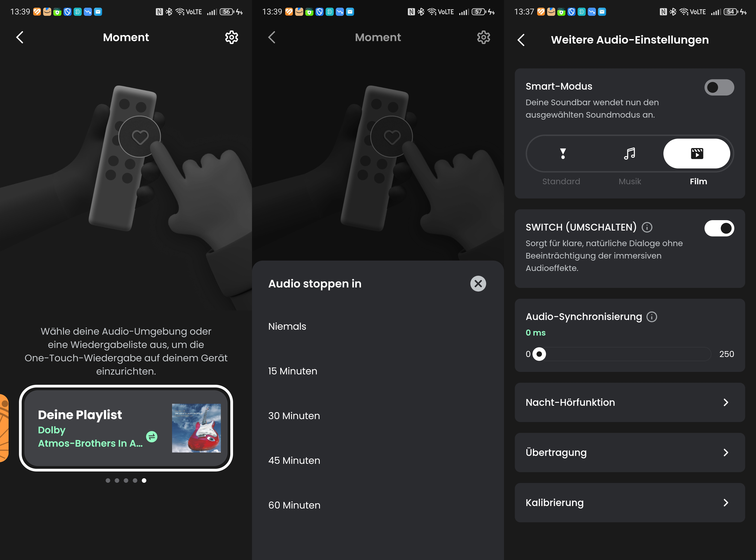756x560 pixels.
Task: Tap back arrow on Weitere Audio-Einstellungen
Action: point(521,40)
